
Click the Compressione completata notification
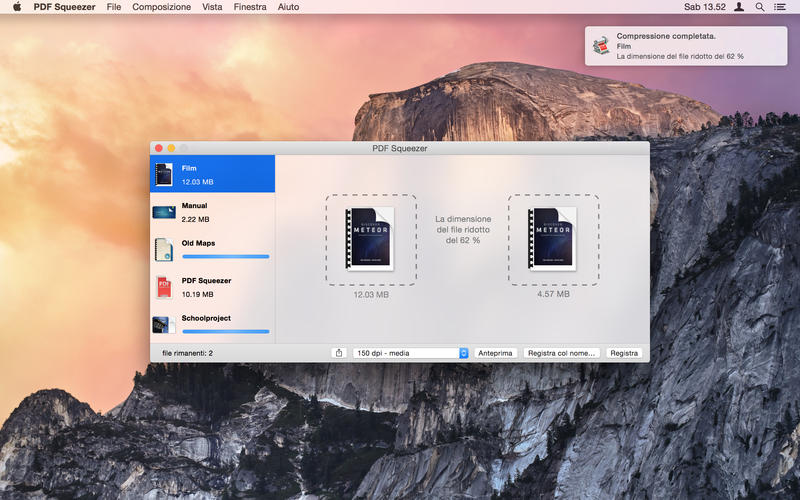(690, 44)
